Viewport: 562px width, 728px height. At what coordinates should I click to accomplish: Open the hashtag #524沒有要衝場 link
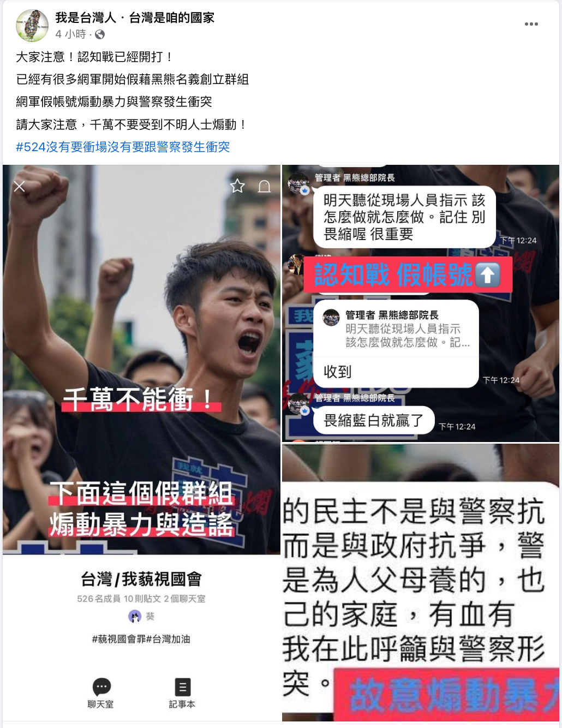click(x=123, y=147)
